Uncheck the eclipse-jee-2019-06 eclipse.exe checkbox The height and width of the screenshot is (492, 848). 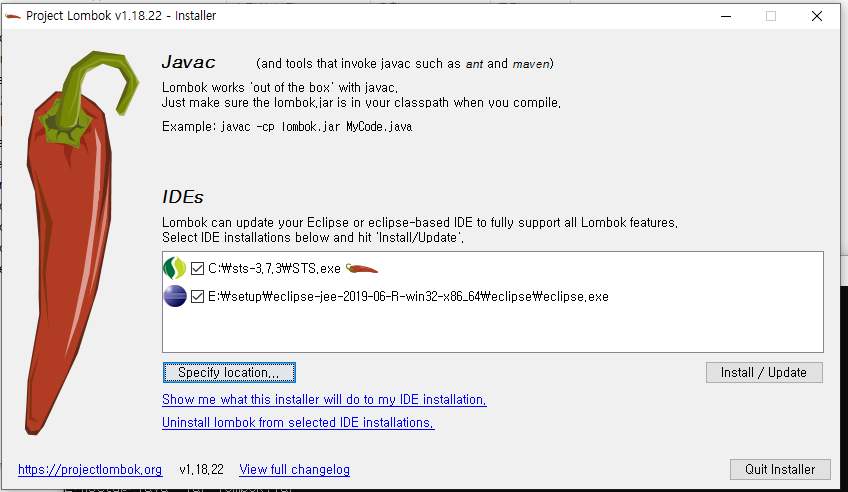(x=197, y=296)
